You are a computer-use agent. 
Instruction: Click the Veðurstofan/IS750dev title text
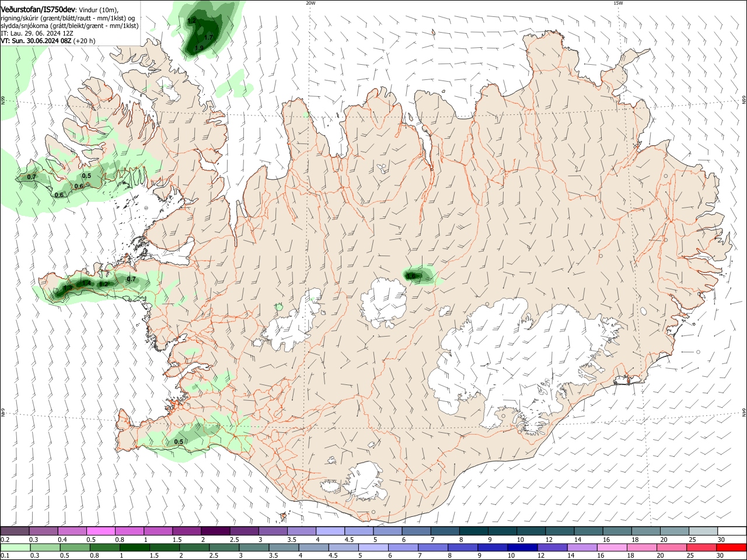pyautogui.click(x=38, y=9)
